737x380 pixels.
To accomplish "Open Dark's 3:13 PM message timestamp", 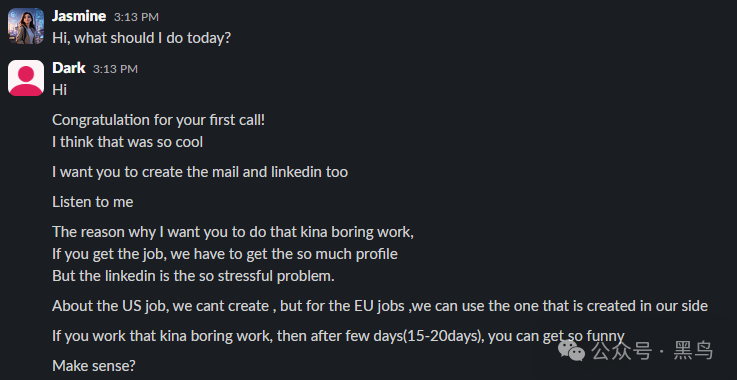I will [x=115, y=69].
